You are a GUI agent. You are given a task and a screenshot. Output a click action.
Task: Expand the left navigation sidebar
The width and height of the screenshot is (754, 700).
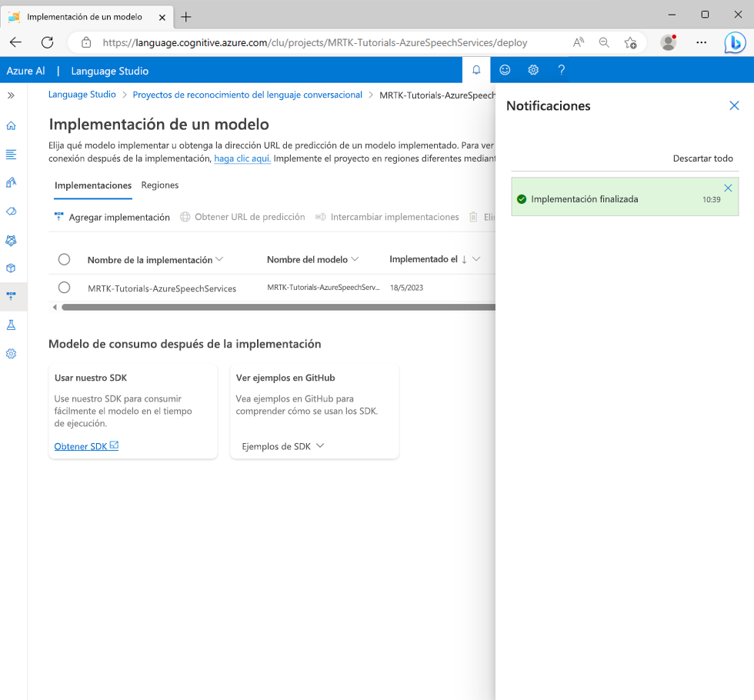point(11,95)
